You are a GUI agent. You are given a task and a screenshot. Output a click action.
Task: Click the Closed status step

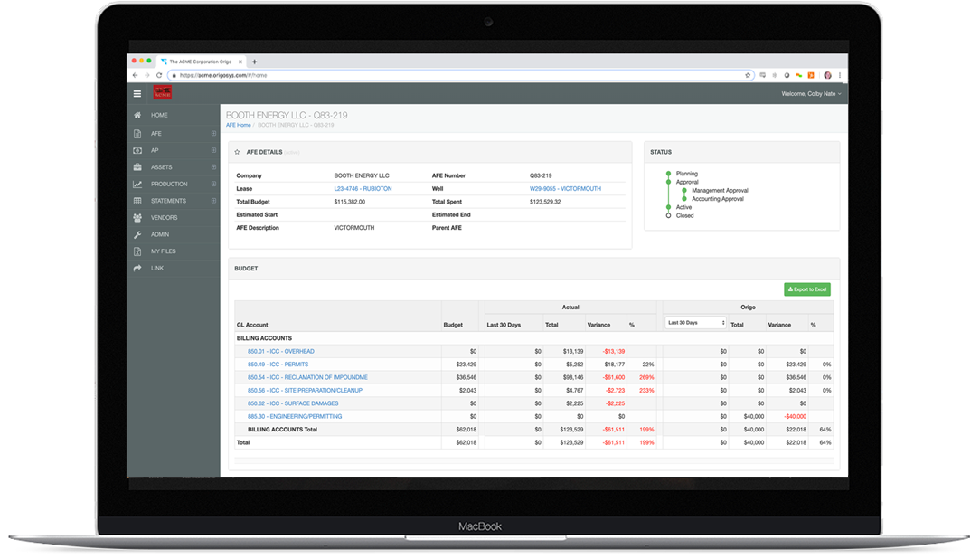click(685, 215)
